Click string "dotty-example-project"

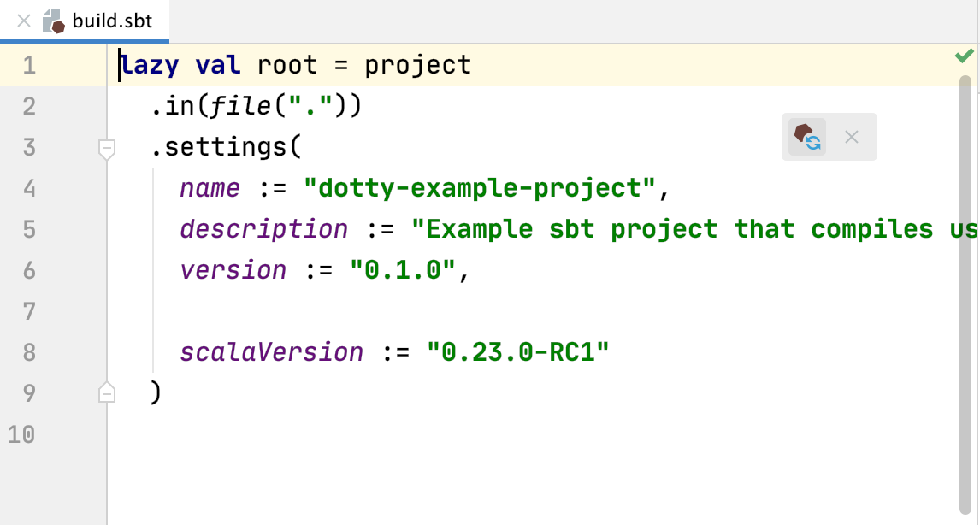point(480,188)
